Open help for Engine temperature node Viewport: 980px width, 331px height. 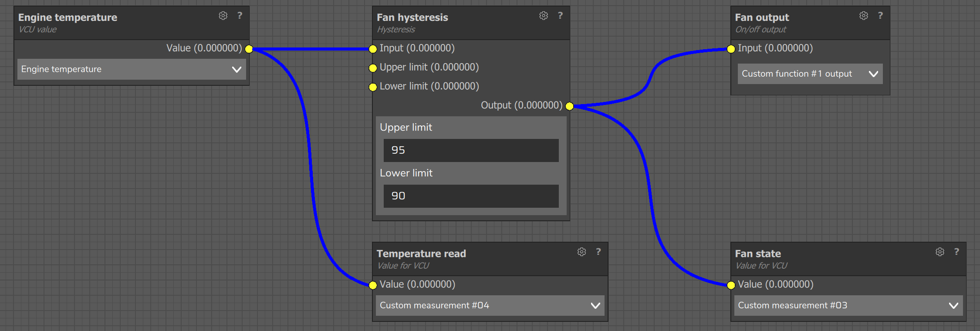pos(240,16)
